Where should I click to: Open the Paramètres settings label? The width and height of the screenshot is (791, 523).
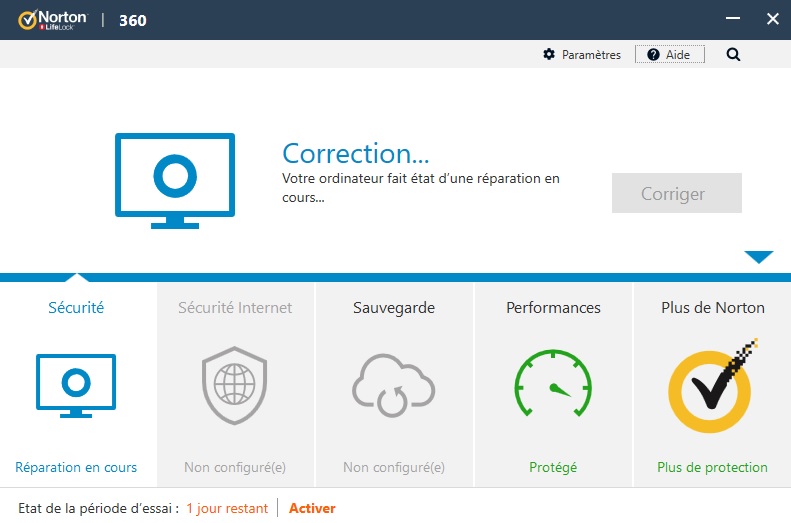click(591, 55)
